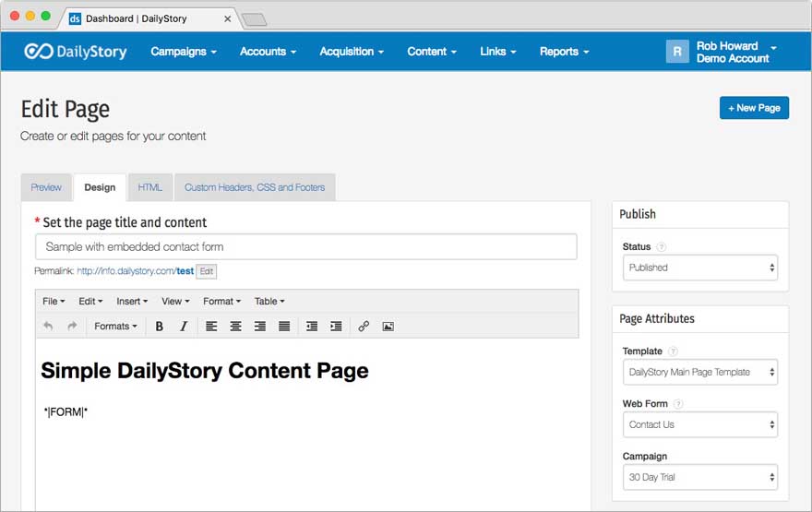Toggle bold formatting
This screenshot has height=512, width=812.
[x=160, y=327]
